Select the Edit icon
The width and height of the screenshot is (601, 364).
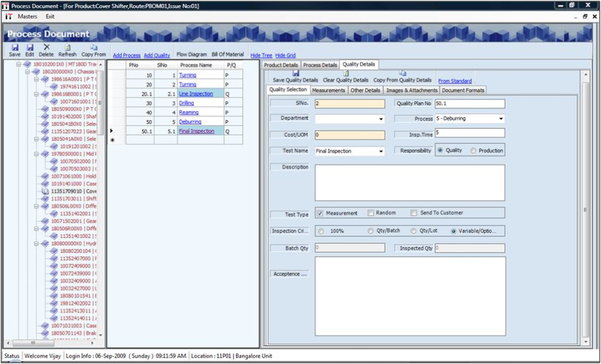click(29, 48)
